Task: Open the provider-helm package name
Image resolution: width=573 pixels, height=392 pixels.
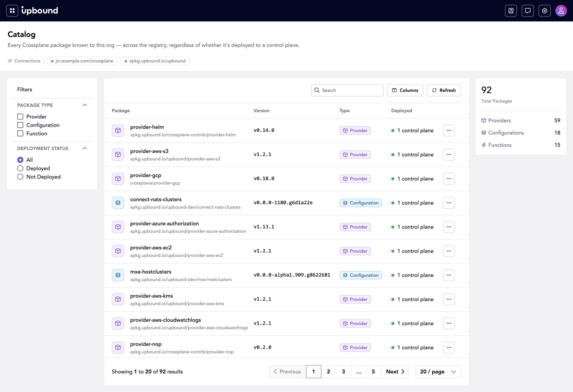Action: [147, 127]
